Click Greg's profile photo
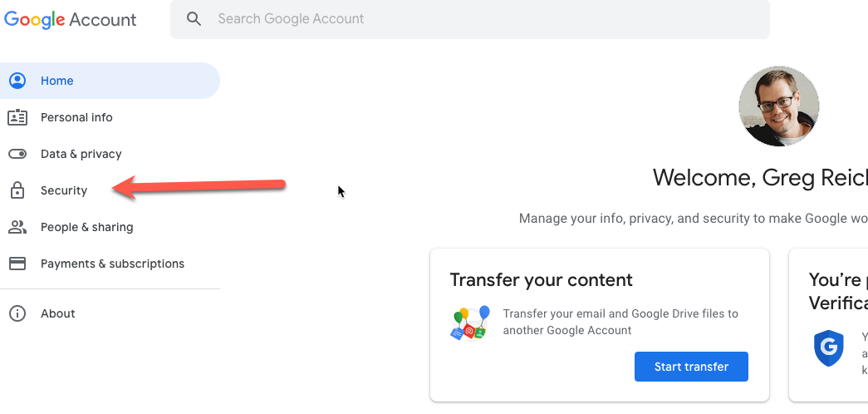 (x=779, y=106)
